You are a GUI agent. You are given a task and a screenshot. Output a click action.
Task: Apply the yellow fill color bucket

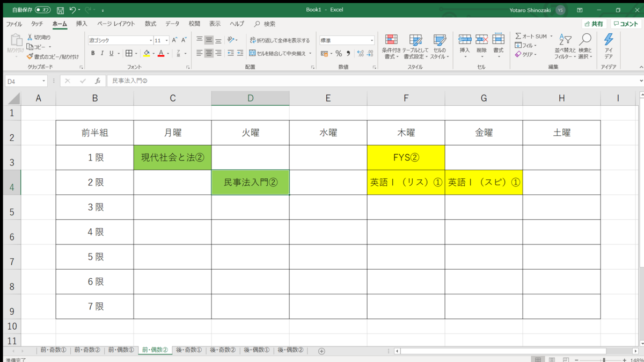point(147,53)
